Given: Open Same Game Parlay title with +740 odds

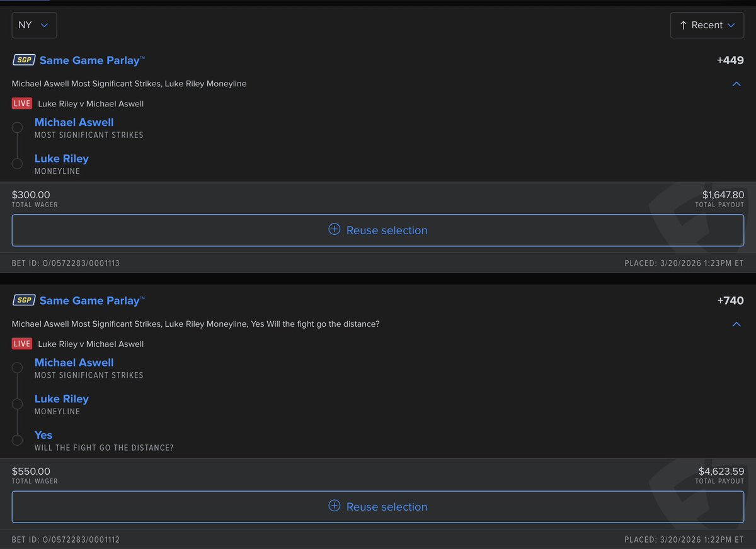Looking at the screenshot, I should 92,301.
